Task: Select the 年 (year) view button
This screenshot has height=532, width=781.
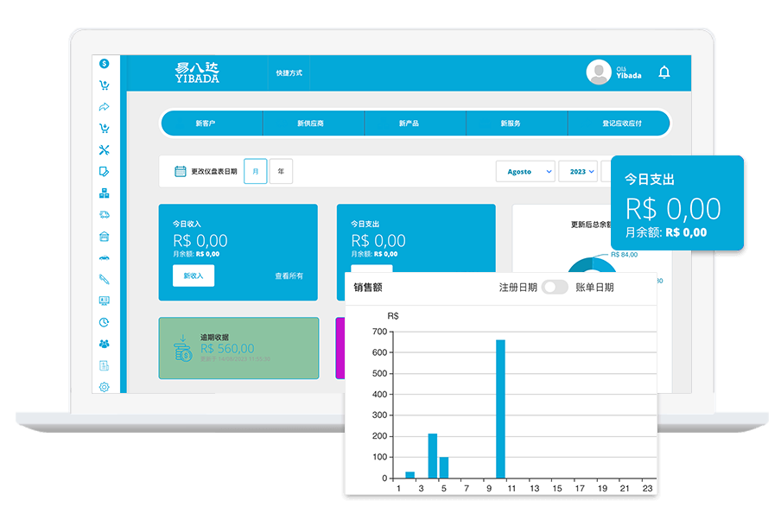Action: click(281, 172)
